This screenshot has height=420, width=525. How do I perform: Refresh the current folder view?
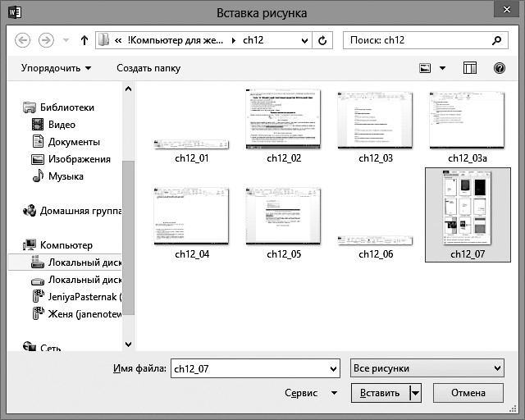[323, 40]
